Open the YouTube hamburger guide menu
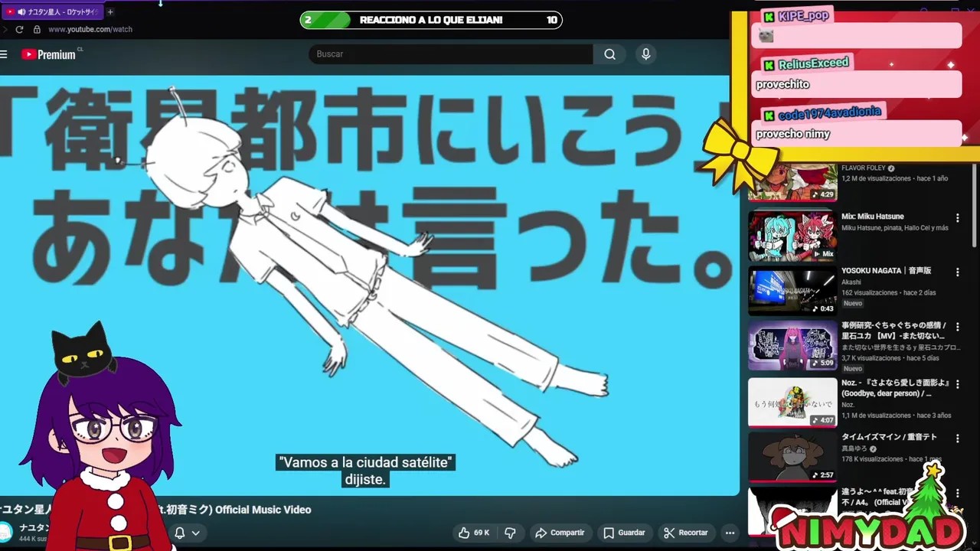The width and height of the screenshot is (980, 551). point(4,54)
